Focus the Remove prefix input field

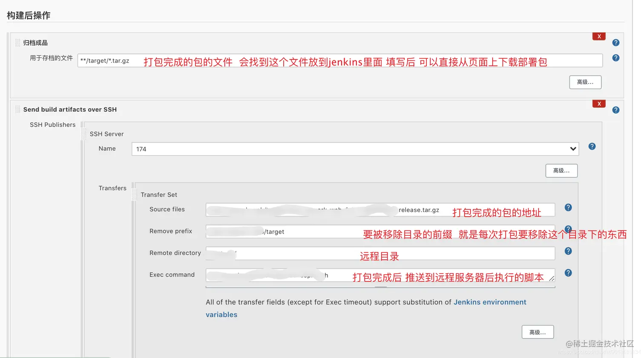coord(380,232)
